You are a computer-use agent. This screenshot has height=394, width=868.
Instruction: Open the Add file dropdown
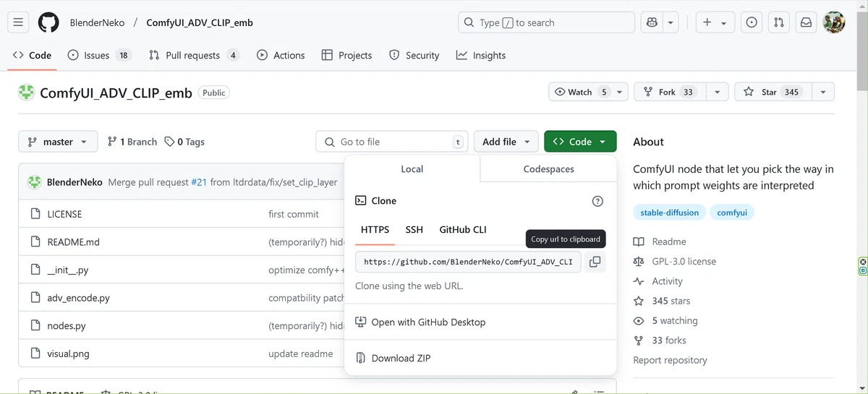coord(506,142)
